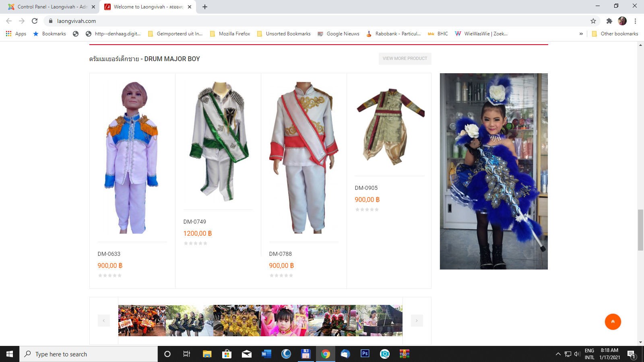Bookmark this page with star icon
This screenshot has width=644, height=362.
pyautogui.click(x=593, y=21)
